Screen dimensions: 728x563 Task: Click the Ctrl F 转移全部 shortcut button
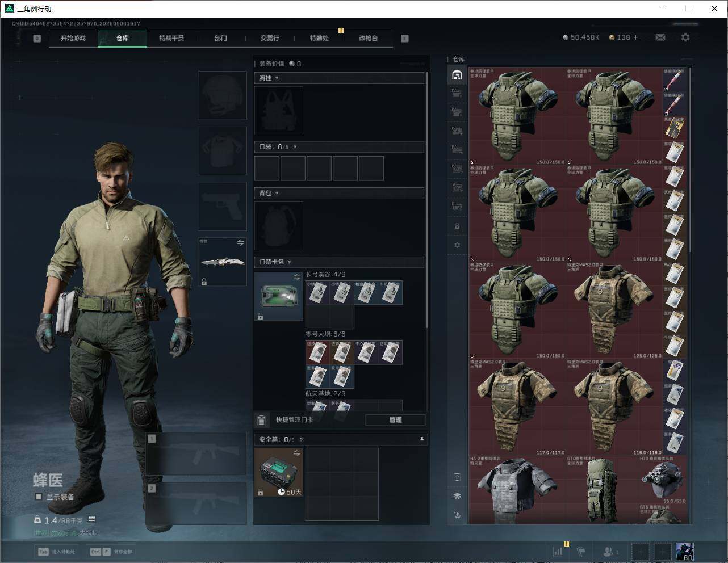point(111,552)
